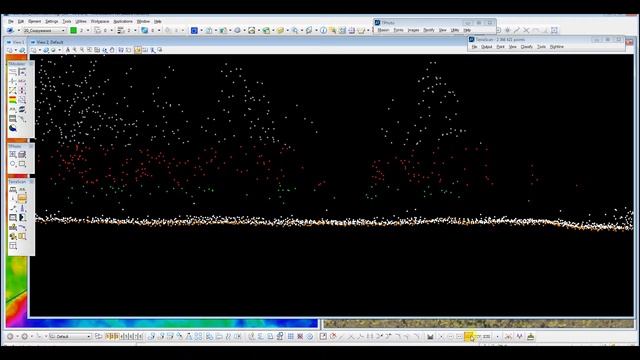Click the printer-like tool in TPhoto toolbox

point(22,154)
